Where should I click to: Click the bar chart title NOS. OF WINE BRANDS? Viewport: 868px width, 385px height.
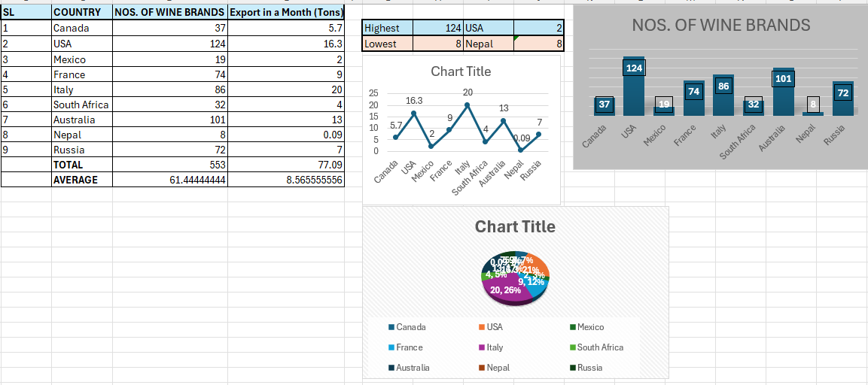[721, 25]
